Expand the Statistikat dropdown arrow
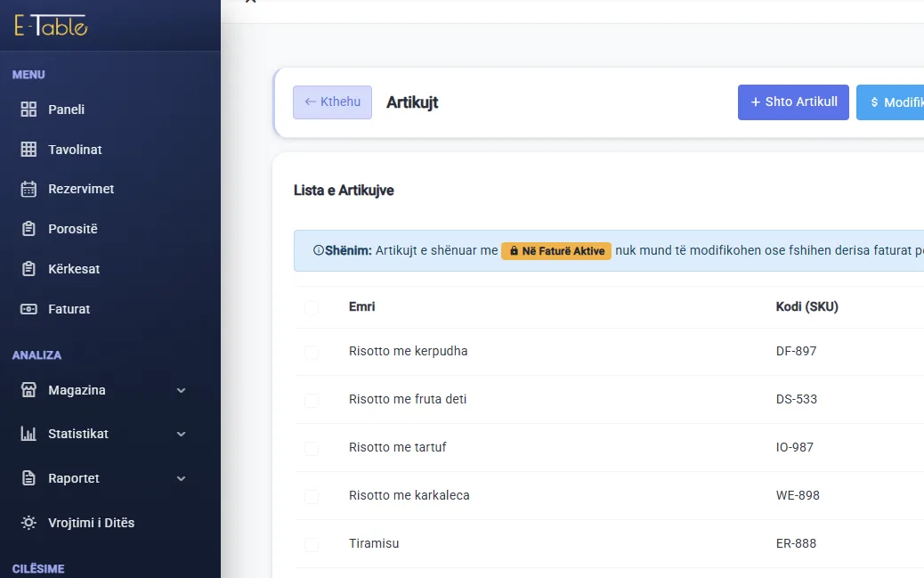Viewport: 924px width, 578px height. (182, 434)
